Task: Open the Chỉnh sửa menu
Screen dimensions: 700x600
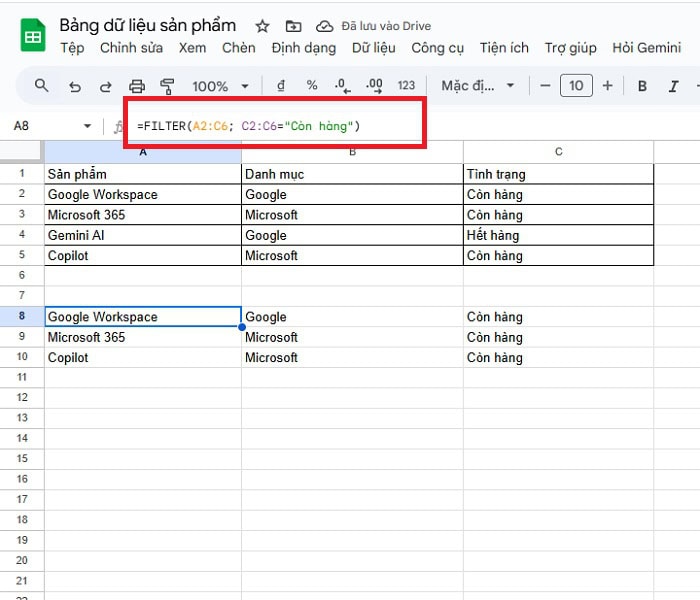Action: [x=131, y=48]
